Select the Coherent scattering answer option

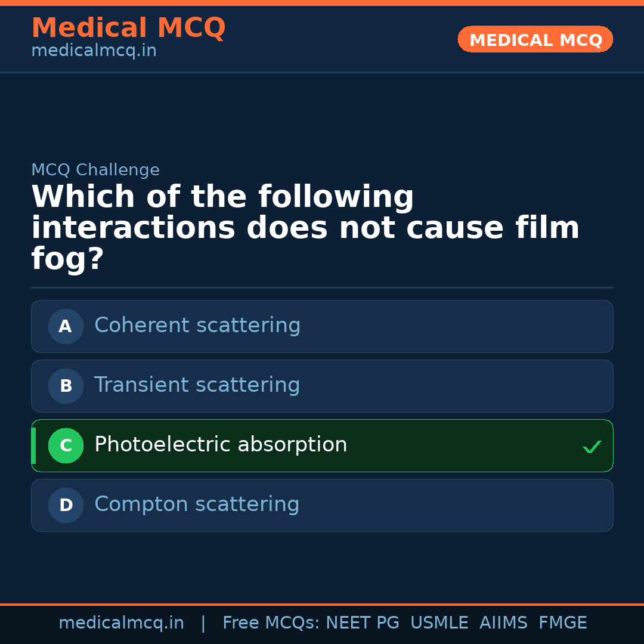[x=322, y=326]
